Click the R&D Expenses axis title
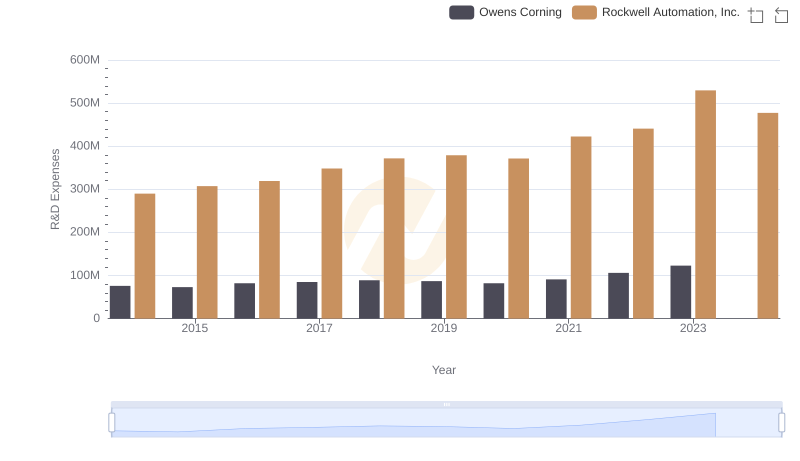 [x=55, y=189]
